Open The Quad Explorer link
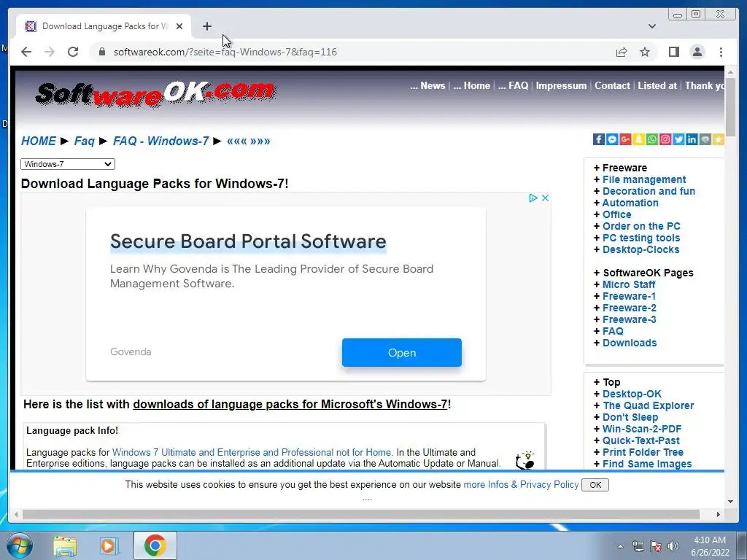This screenshot has height=560, width=747. click(x=649, y=405)
